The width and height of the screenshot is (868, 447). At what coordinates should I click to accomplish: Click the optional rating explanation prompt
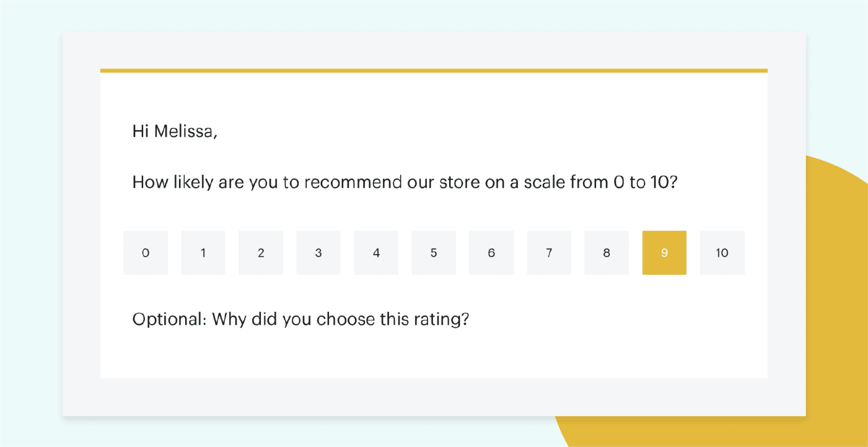point(300,319)
